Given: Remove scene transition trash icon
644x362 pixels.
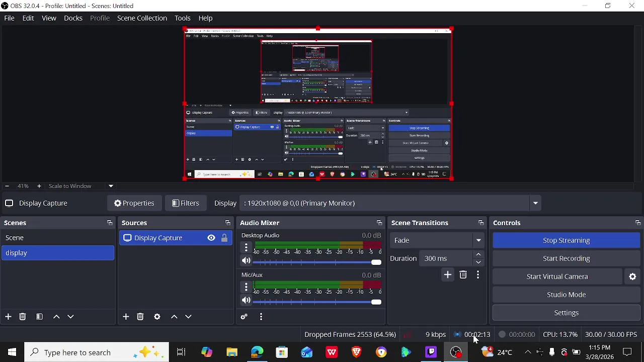Looking at the screenshot, I should click(463, 275).
